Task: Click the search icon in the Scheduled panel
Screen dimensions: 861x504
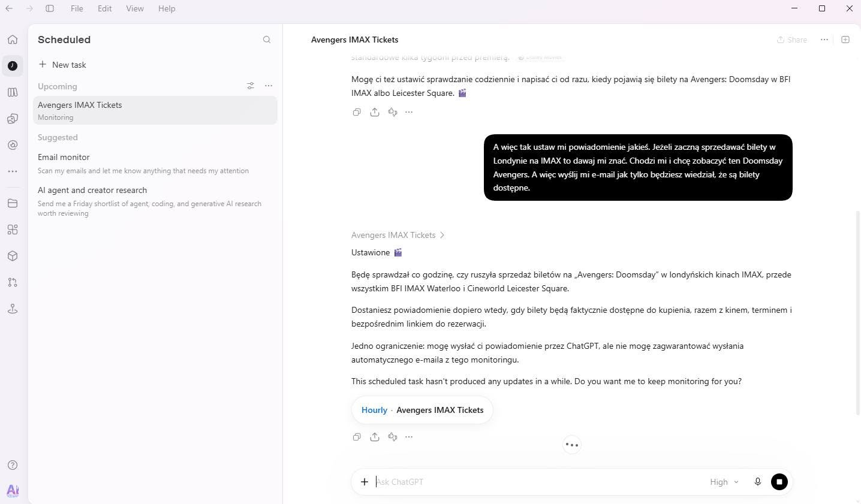Action: (267, 40)
